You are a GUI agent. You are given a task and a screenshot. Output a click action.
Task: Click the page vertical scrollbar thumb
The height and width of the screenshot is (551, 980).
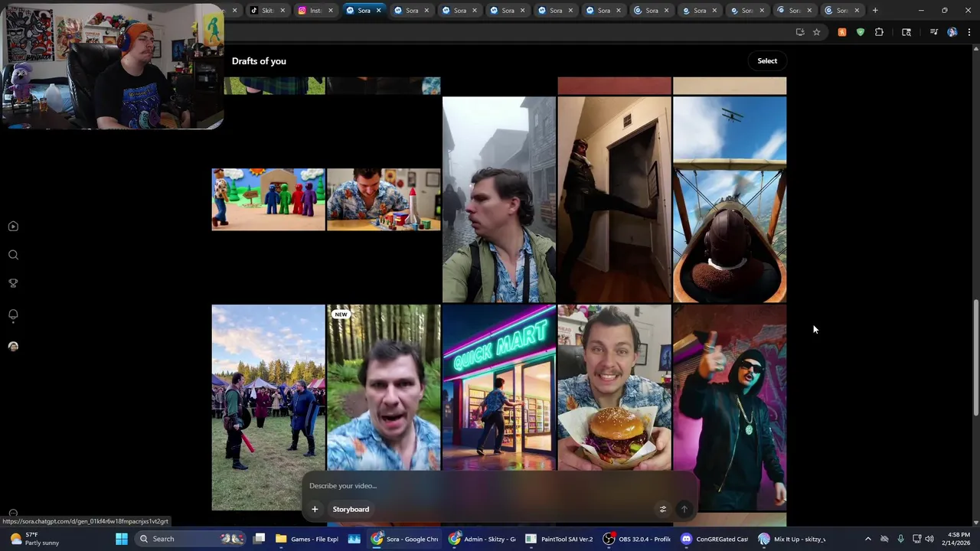pos(975,358)
